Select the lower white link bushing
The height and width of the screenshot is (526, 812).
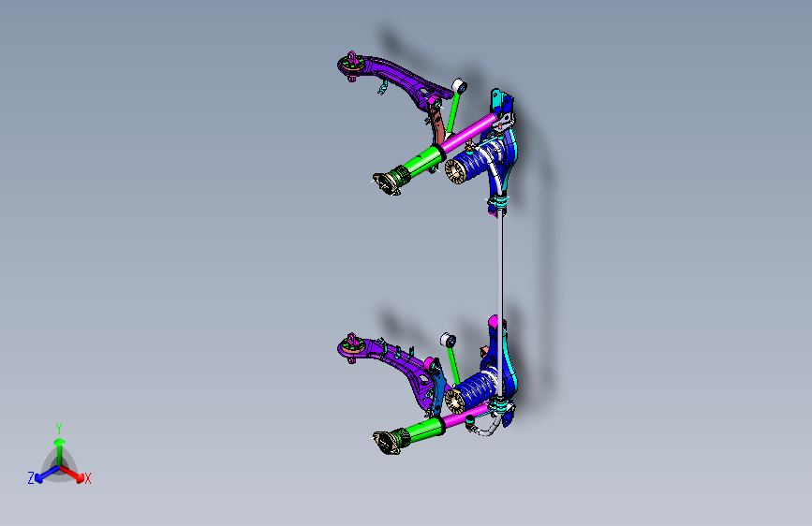pos(448,341)
